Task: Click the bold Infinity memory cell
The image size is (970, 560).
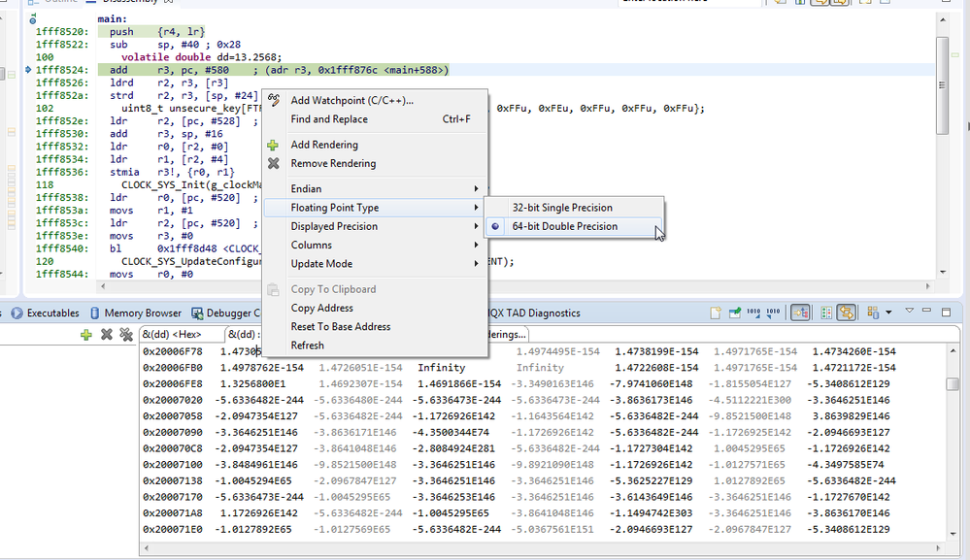Action: click(441, 367)
